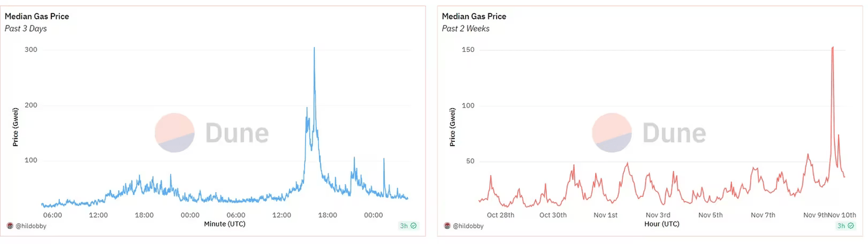Click the Median Gas Price title above Past 3 Days
The image size is (868, 244).
point(37,16)
